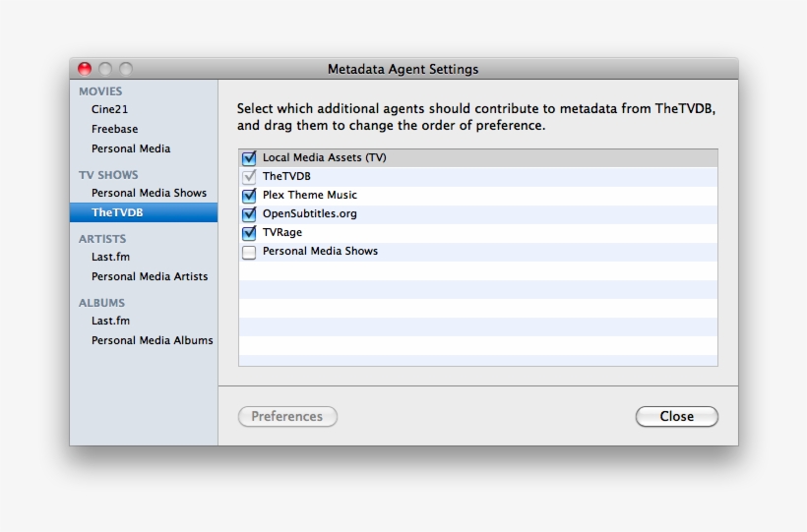Select Cine21 under Movies
The width and height of the screenshot is (807, 532).
[x=109, y=109]
